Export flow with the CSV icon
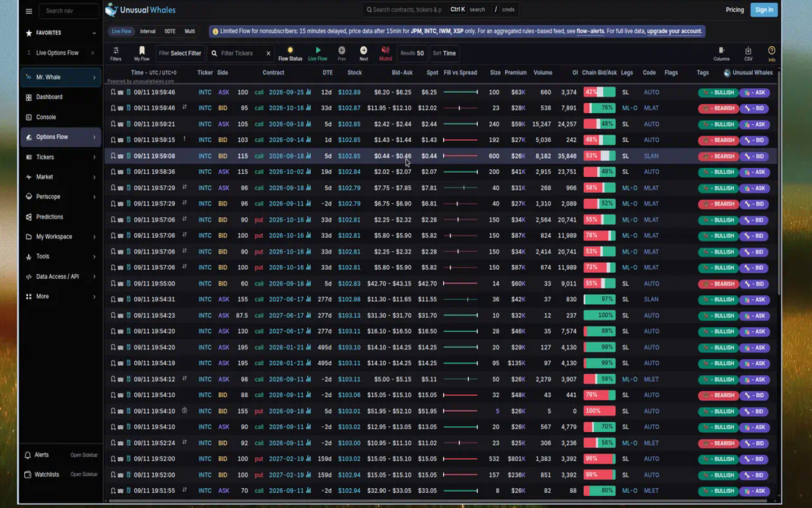Viewport: 812px width, 508px height. (748, 53)
